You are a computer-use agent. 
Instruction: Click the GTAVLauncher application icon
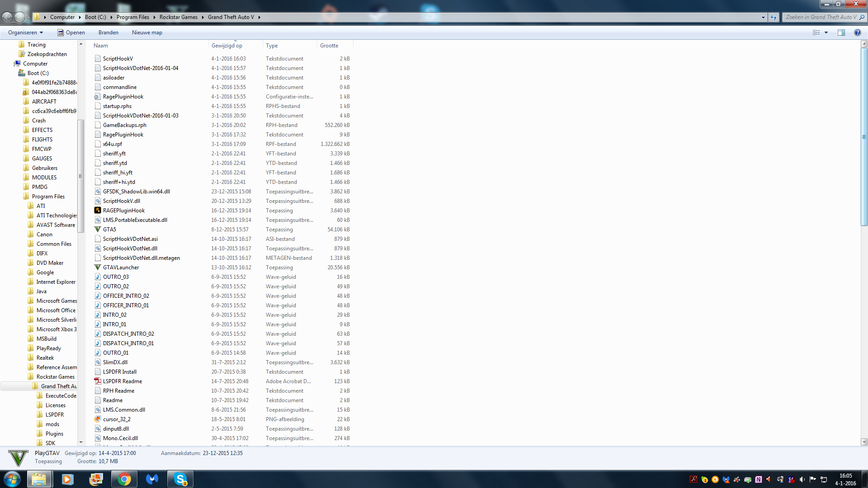[x=97, y=267]
